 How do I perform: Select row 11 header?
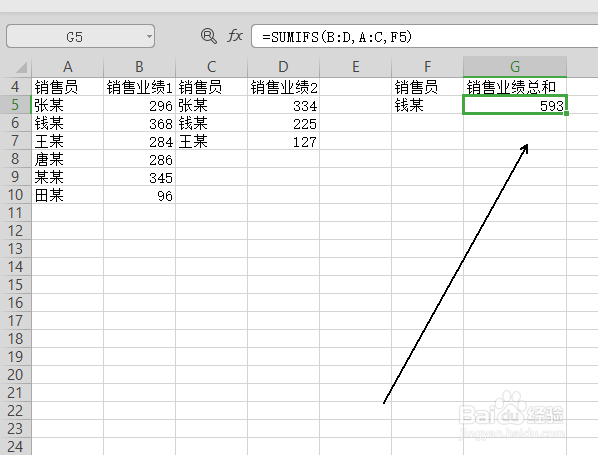point(15,212)
